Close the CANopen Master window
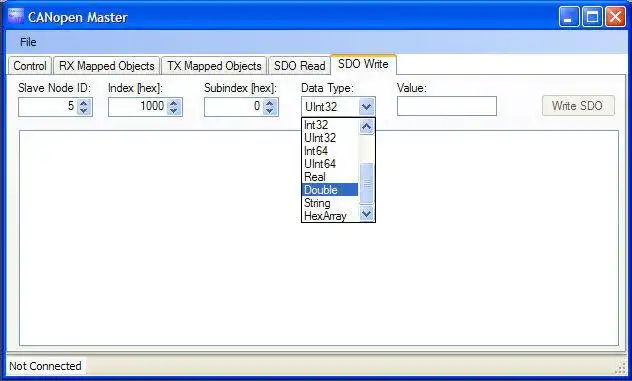 point(615,17)
